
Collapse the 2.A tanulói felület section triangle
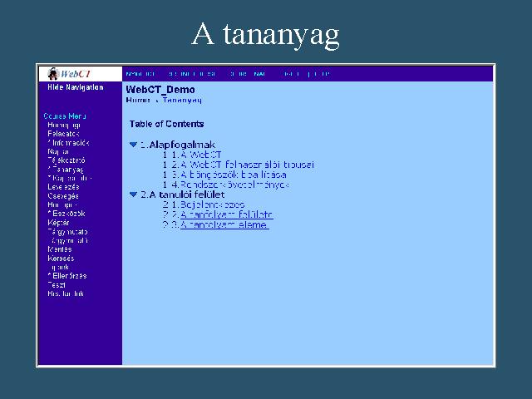[x=133, y=195]
